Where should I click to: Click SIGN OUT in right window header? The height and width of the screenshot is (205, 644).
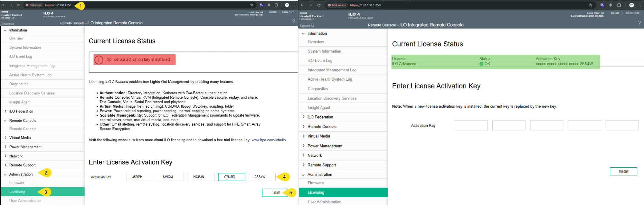pos(632,13)
